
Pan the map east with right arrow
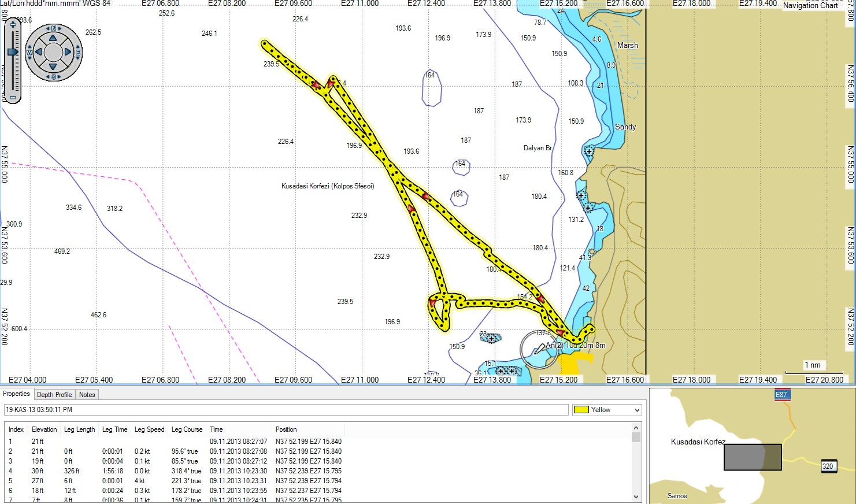(68, 52)
